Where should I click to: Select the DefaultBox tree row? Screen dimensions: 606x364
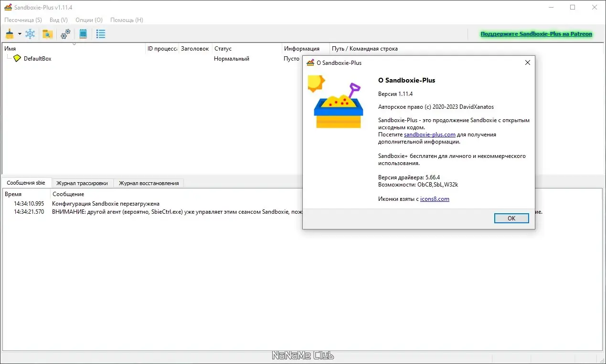(303, 58)
